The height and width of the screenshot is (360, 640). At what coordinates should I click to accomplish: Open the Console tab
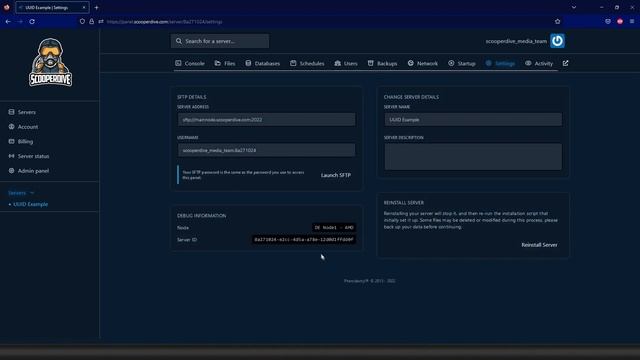[190, 63]
